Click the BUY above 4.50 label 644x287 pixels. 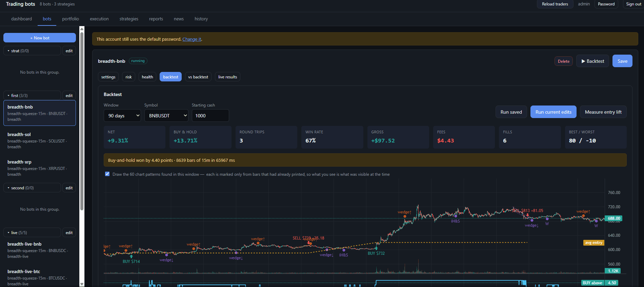pos(600,283)
